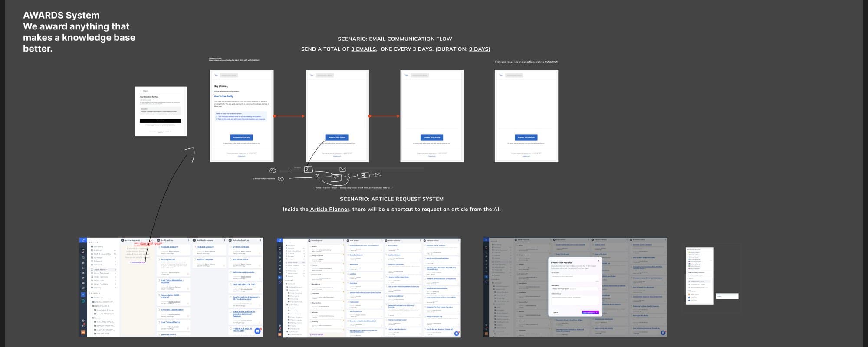
Task: Select the SCENARIO: EMAIL COMMUNICATION FLOW heading
Action: pos(395,39)
